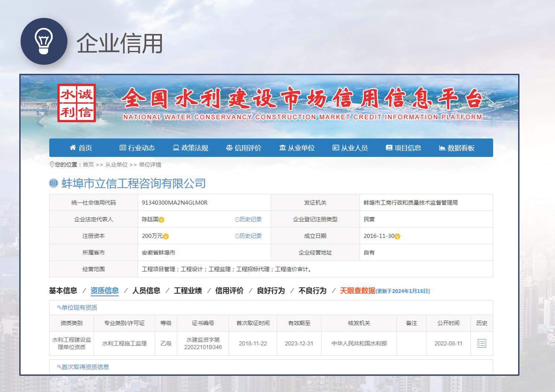The width and height of the screenshot is (555, 392).
Task: Open 历史记录 for 企业法定代表人
Action: (x=248, y=219)
